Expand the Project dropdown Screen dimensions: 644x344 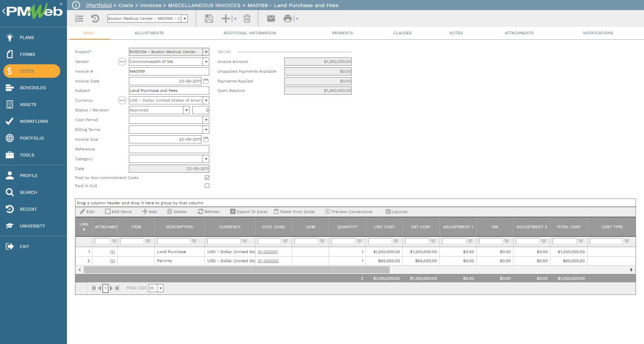[x=206, y=52]
